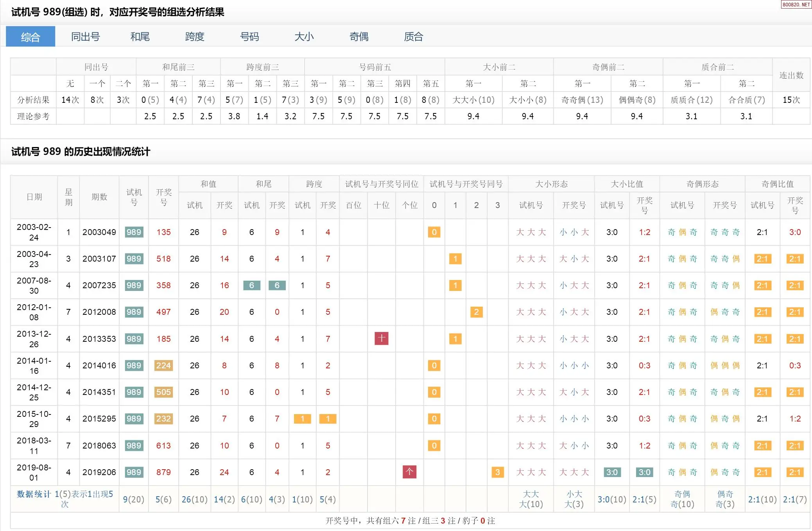Click the 连出数 column header
This screenshot has height=531, width=812.
point(791,75)
